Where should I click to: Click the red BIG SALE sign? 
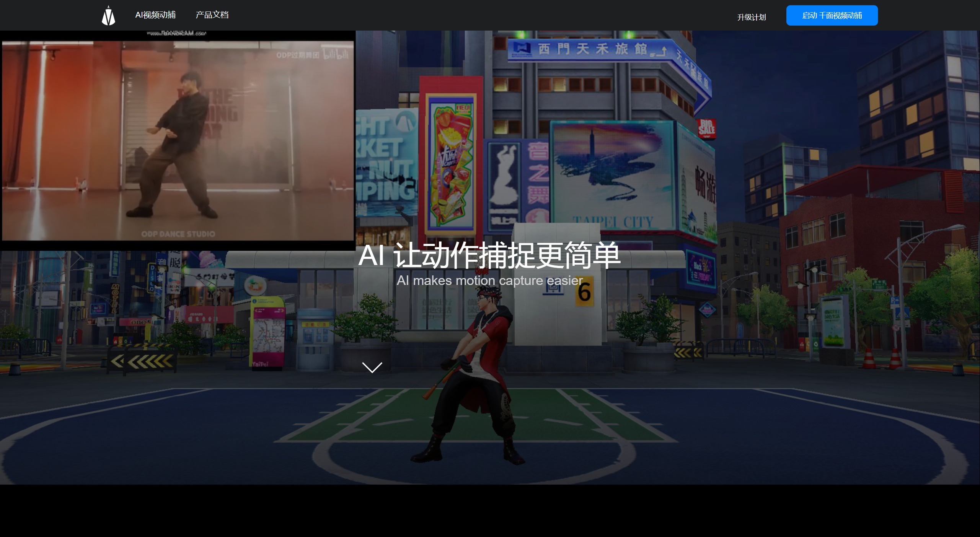pyautogui.click(x=706, y=129)
